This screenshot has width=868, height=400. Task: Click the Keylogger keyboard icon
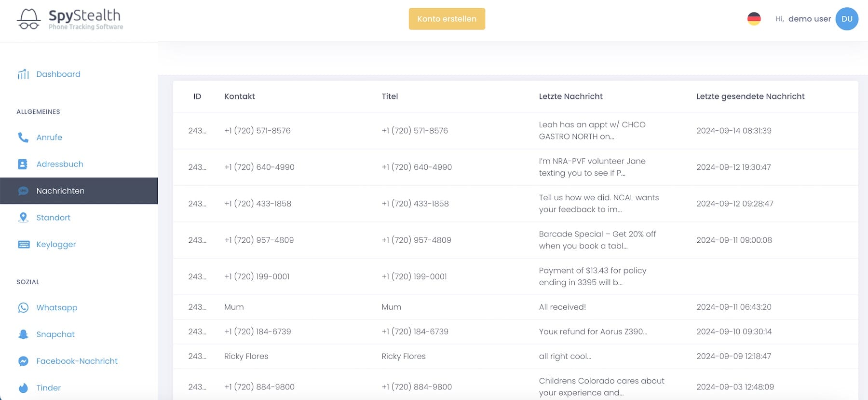click(x=24, y=244)
